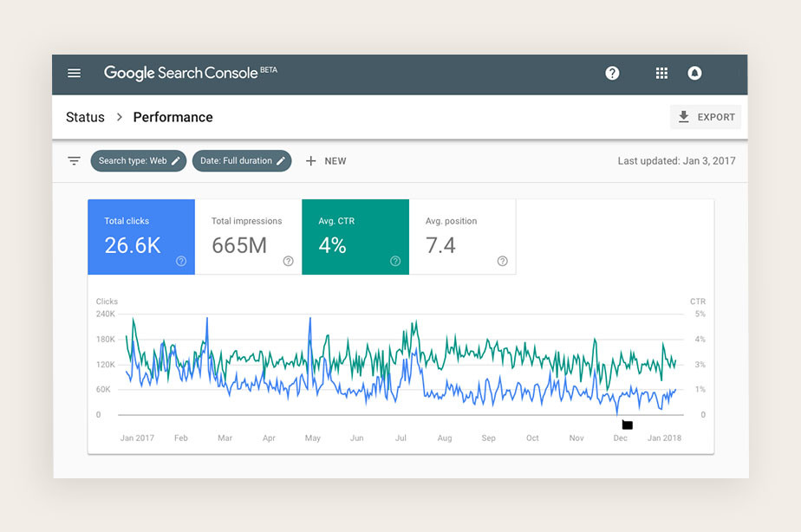Open the Google apps grid icon
The image size is (801, 532).
[x=661, y=73]
